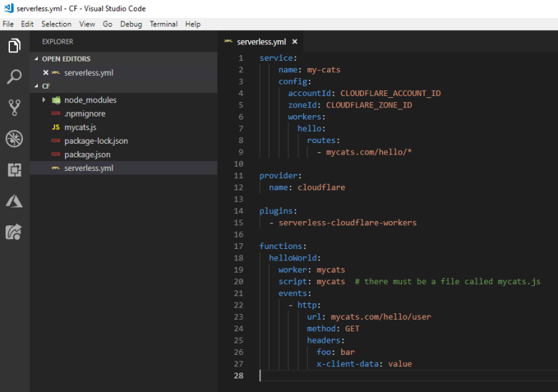Open the Source Control view icon
Image resolution: width=558 pixels, height=392 pixels.
pos(14,107)
